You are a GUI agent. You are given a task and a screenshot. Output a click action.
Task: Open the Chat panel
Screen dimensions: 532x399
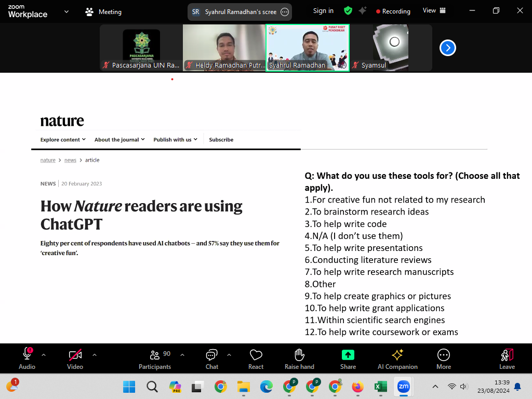[x=212, y=358]
